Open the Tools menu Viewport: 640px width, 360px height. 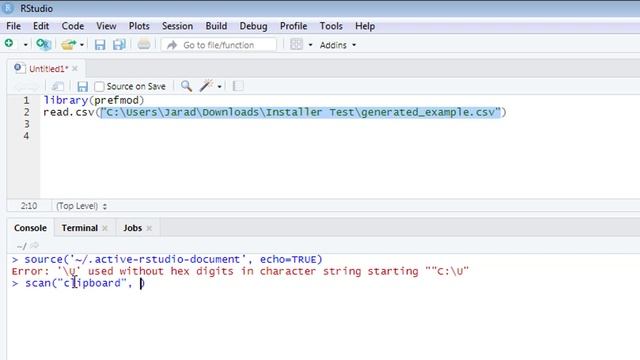331,26
